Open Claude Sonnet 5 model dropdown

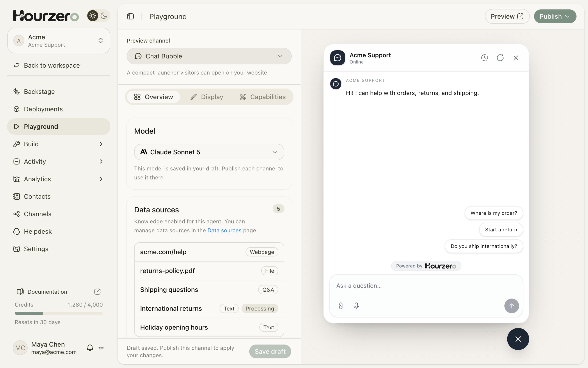coord(209,152)
